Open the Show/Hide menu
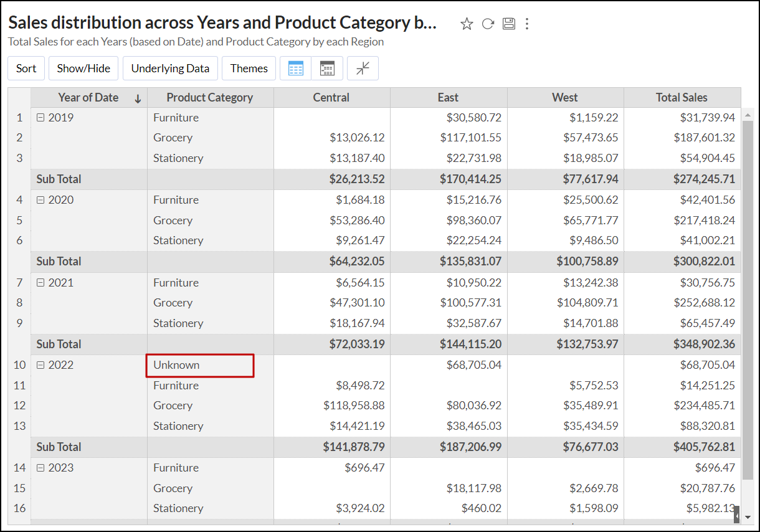 83,69
